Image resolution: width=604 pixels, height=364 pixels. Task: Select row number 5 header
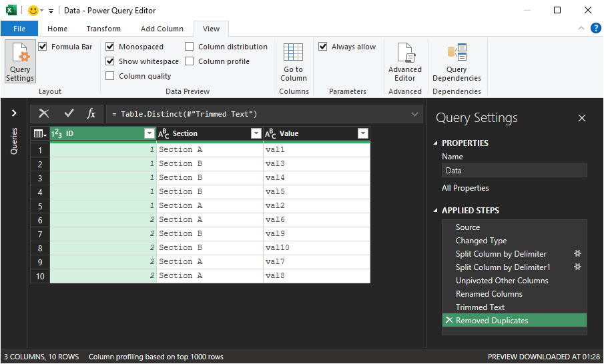tap(40, 206)
